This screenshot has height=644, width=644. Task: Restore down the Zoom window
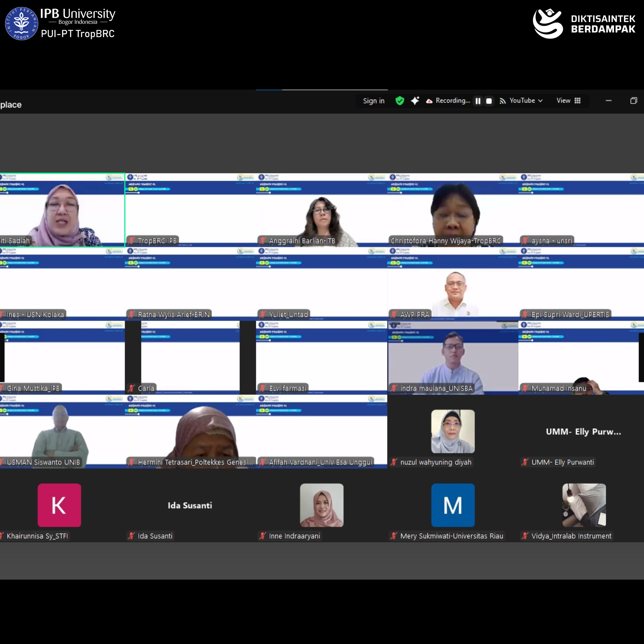(x=633, y=101)
